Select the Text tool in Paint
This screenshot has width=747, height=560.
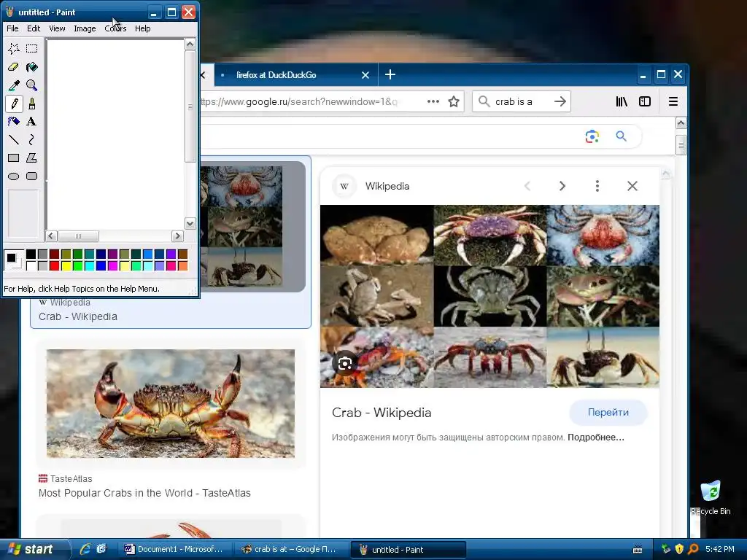pyautogui.click(x=31, y=122)
